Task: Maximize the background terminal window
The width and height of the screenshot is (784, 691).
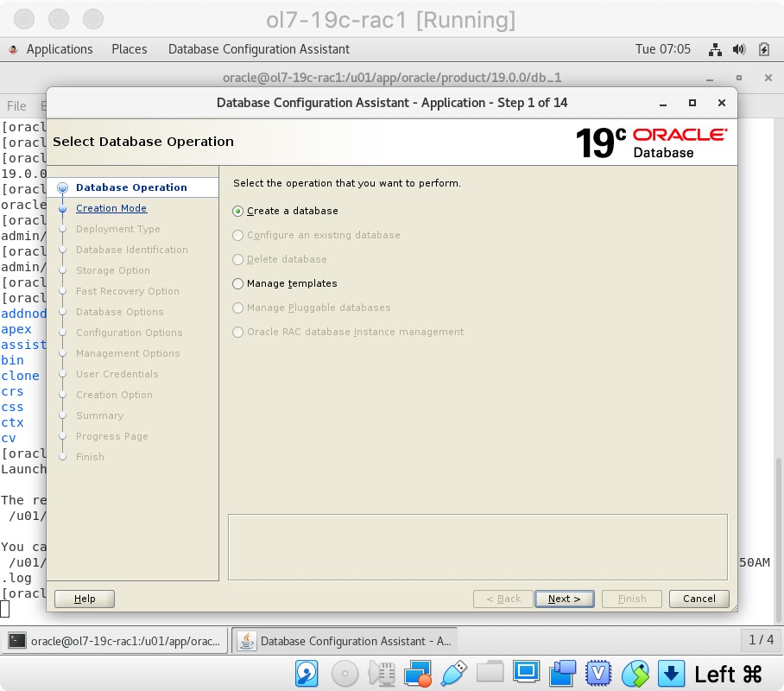Action: point(739,78)
